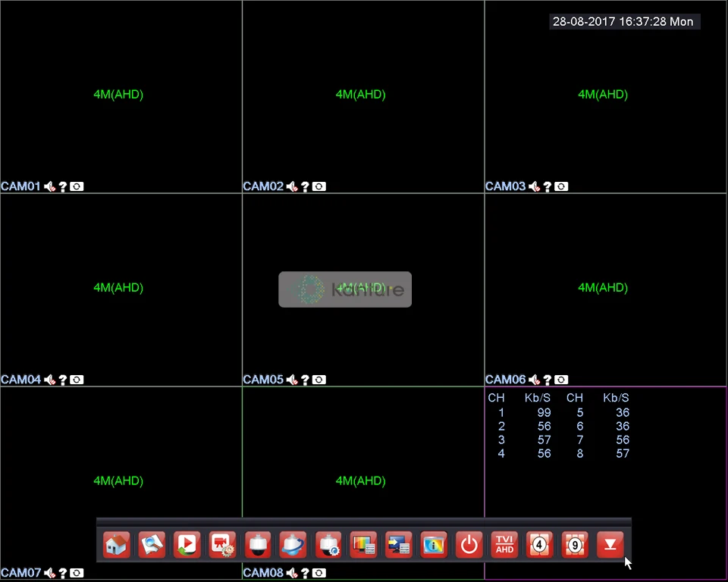728x582 pixels.
Task: Open PTZ dome settings gear icon
Action: pos(328,544)
